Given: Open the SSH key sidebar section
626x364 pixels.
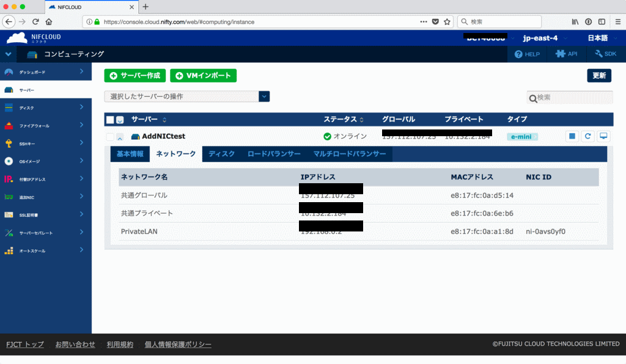Looking at the screenshot, I should pyautogui.click(x=45, y=144).
